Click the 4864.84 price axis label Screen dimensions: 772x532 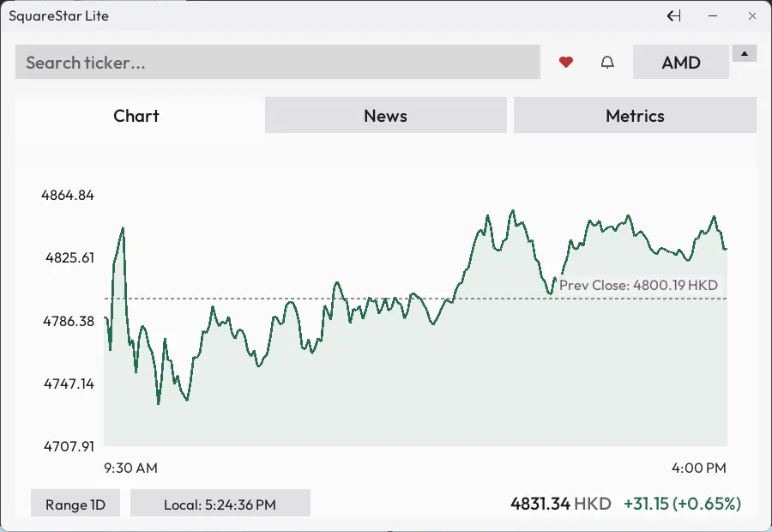click(68, 195)
